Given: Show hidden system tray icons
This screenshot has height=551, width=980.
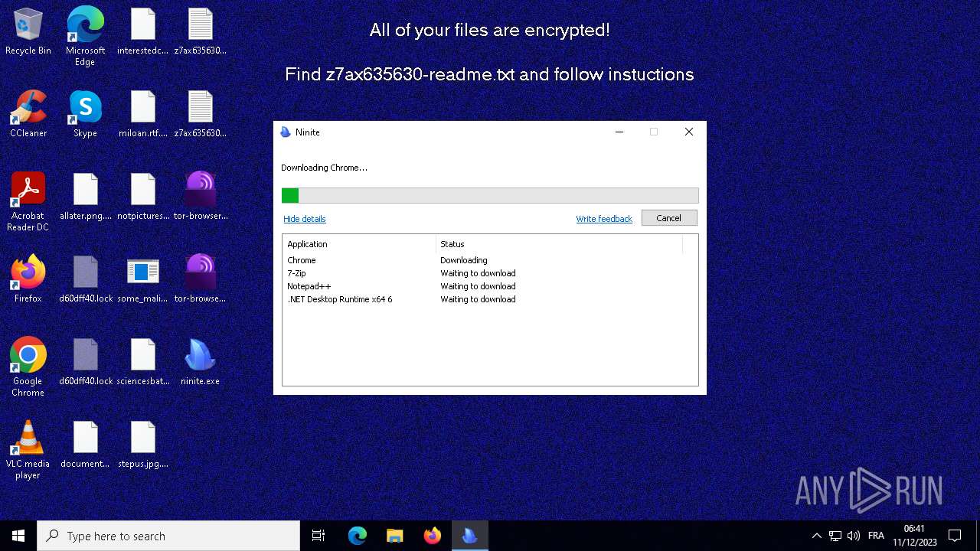Looking at the screenshot, I should click(816, 536).
